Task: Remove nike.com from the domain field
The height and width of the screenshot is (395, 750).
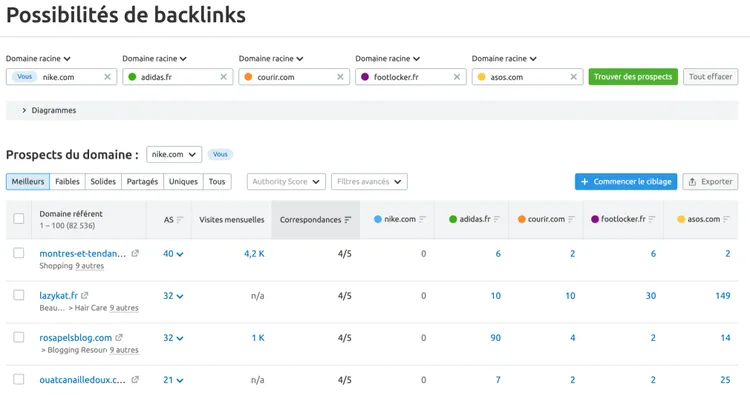Action: tap(107, 77)
